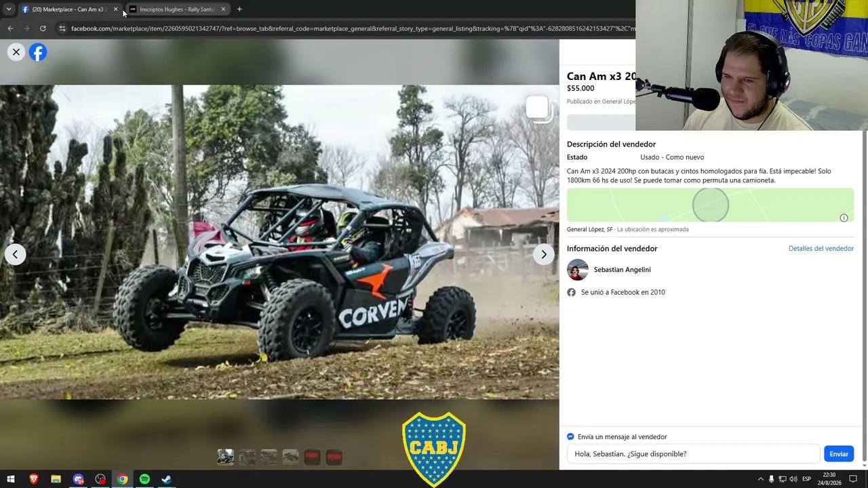The image size is (868, 488).
Task: Select the second photo thumbnail
Action: 248,457
